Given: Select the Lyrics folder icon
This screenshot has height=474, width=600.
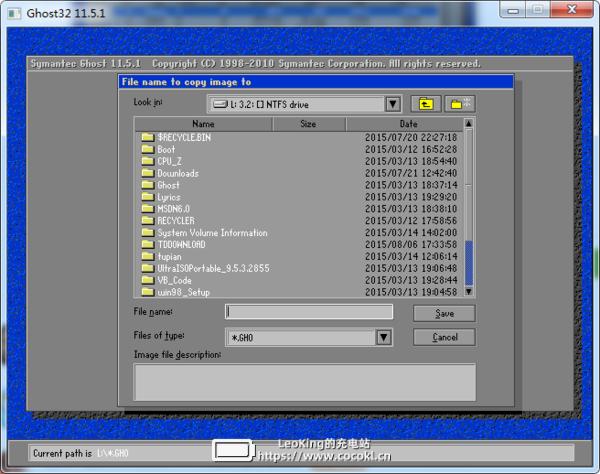Looking at the screenshot, I should pyautogui.click(x=148, y=197).
